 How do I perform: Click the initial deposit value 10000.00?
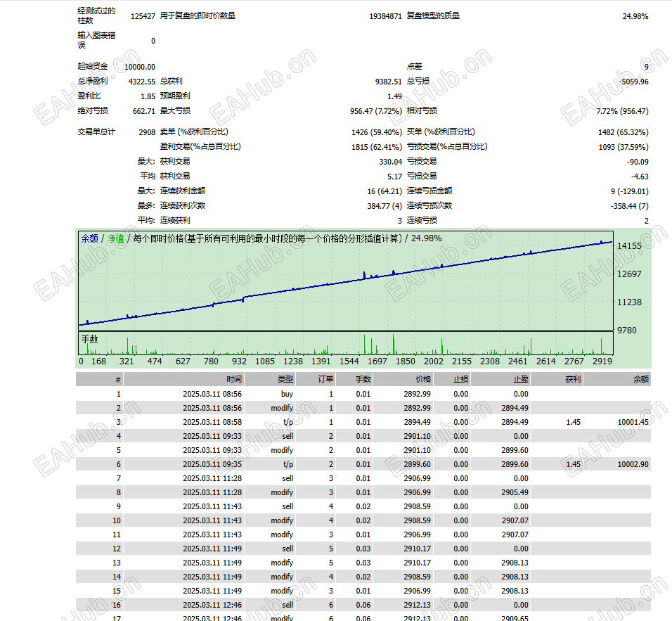[140, 67]
